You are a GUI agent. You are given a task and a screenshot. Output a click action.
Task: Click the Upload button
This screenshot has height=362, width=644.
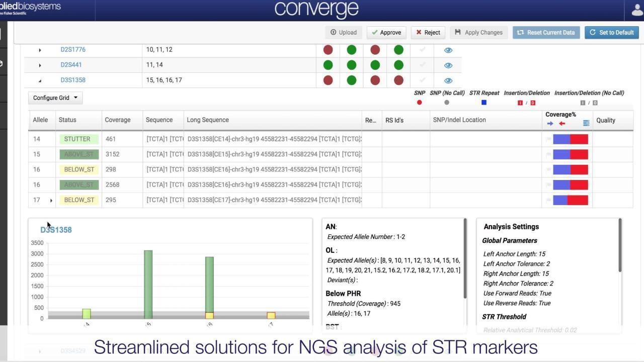[x=344, y=33]
